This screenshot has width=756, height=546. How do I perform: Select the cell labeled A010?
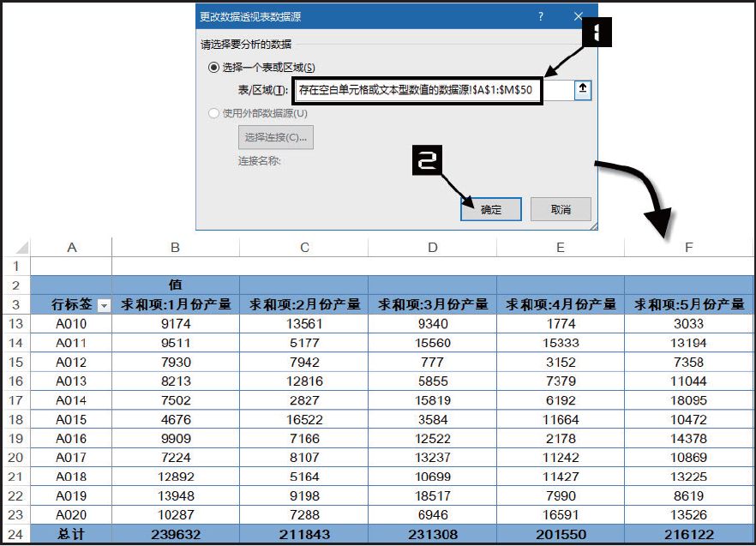tap(72, 324)
